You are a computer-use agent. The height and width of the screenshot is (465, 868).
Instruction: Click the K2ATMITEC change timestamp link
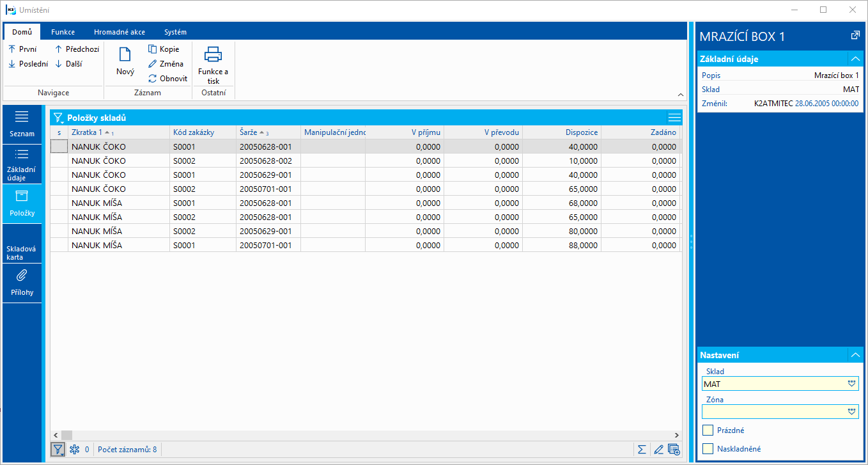tap(807, 103)
